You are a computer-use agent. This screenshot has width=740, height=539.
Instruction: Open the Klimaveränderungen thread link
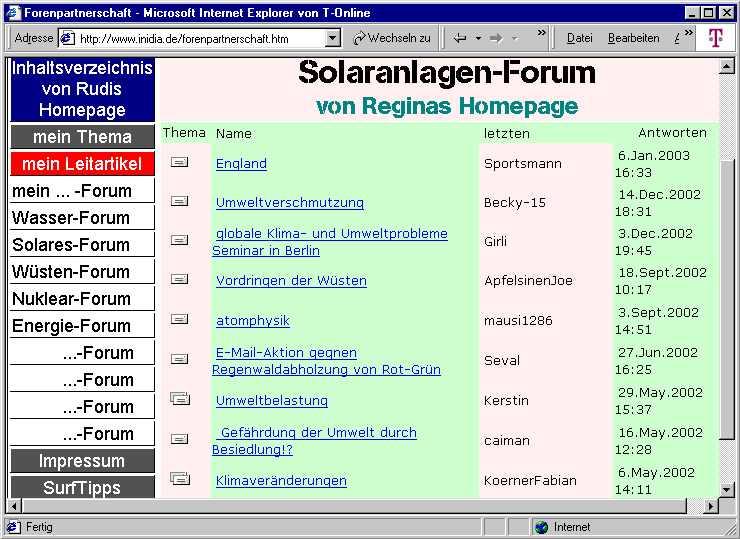[281, 480]
